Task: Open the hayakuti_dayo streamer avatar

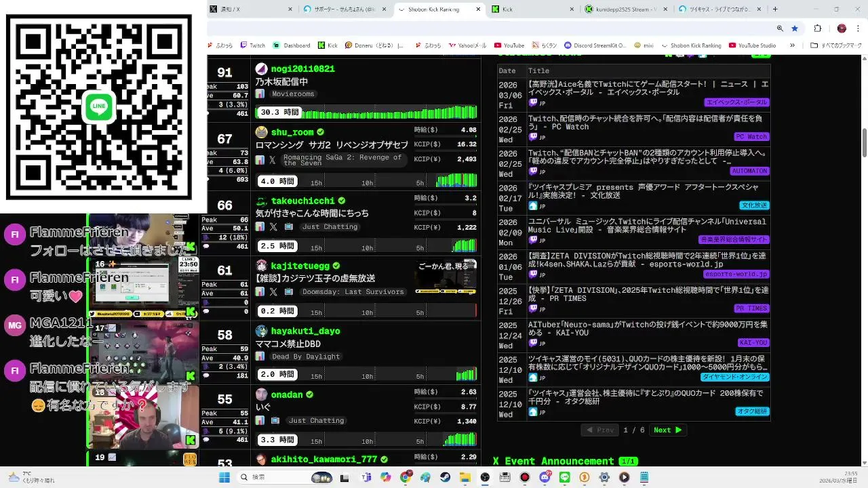Action: pyautogui.click(x=261, y=331)
